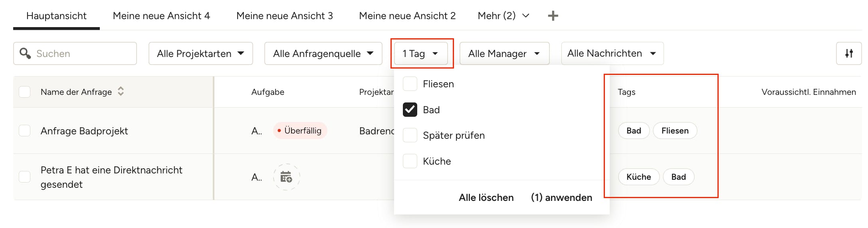Click the Überfällig status badge

[x=300, y=131]
